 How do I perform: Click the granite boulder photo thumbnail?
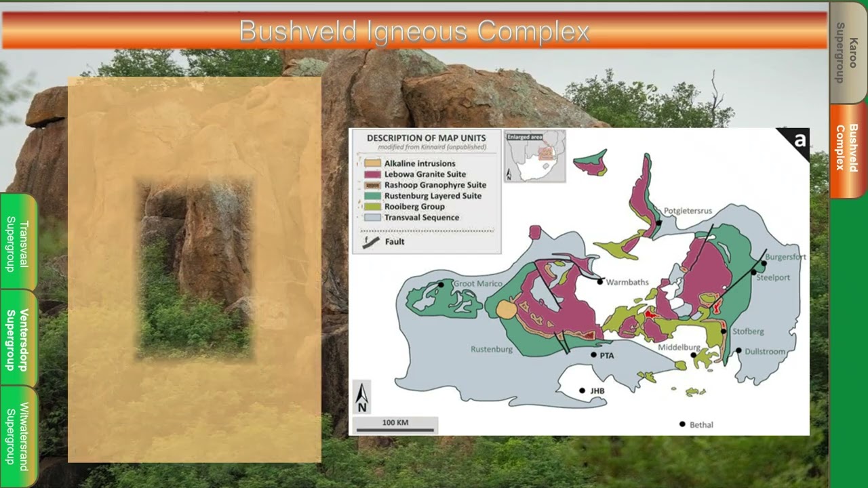tap(195, 268)
